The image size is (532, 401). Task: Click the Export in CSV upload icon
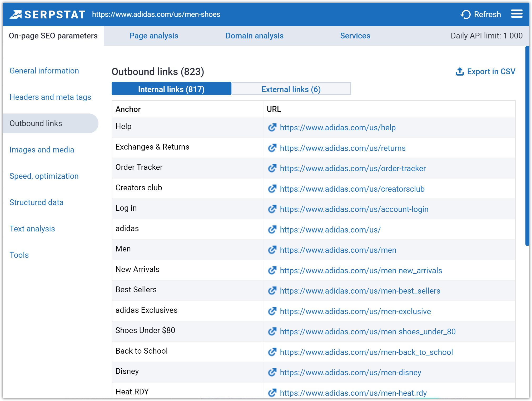tap(460, 71)
